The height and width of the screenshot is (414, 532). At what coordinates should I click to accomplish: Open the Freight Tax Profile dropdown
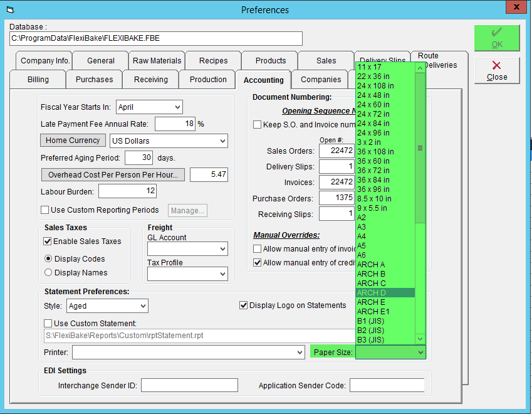point(222,273)
